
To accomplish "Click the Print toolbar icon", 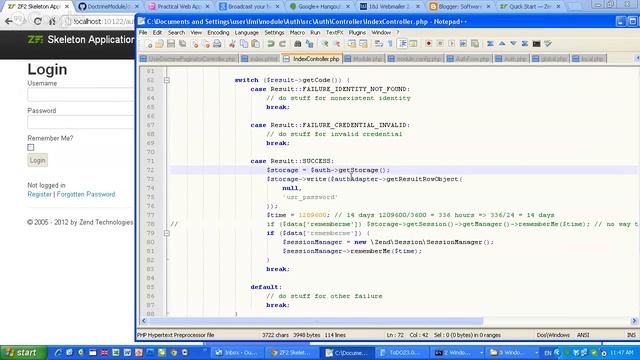I will pyautogui.click(x=217, y=44).
